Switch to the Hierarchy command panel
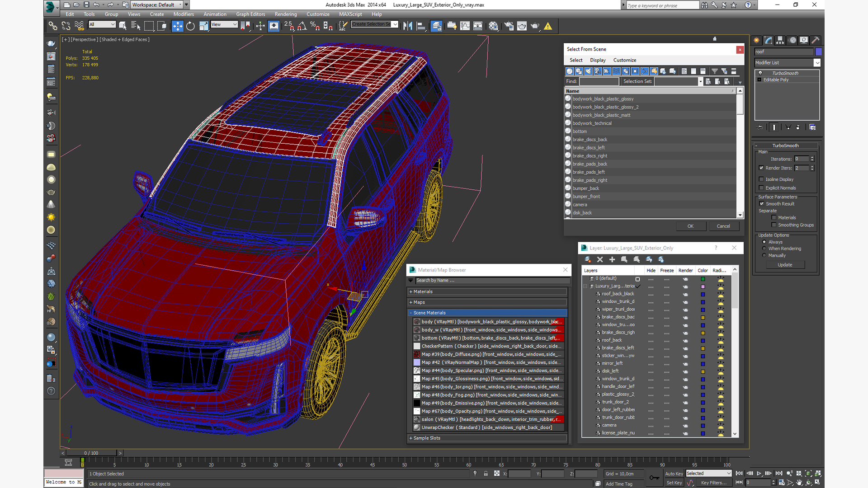 coord(780,40)
